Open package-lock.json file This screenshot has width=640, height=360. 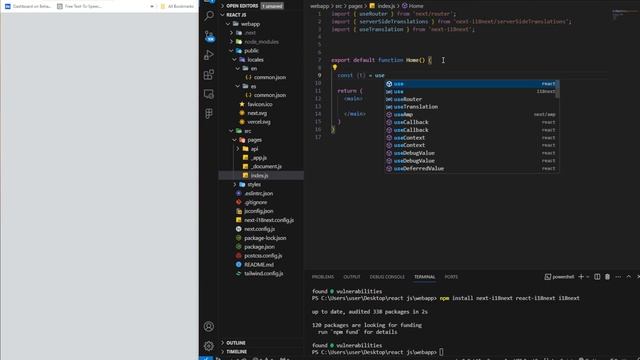click(x=265, y=238)
